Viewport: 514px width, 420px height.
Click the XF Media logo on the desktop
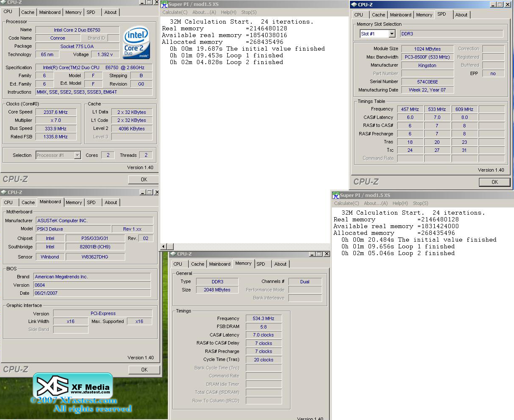(x=73, y=386)
